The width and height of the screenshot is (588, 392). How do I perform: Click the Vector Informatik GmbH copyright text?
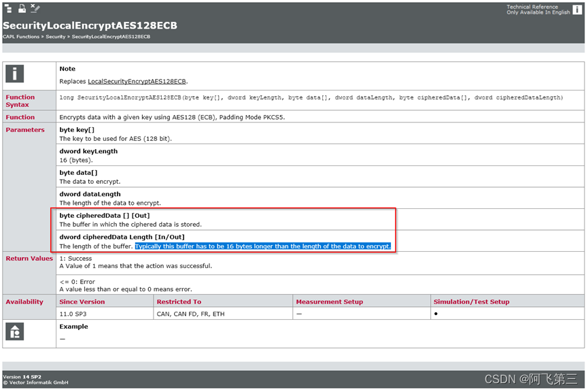(35, 382)
